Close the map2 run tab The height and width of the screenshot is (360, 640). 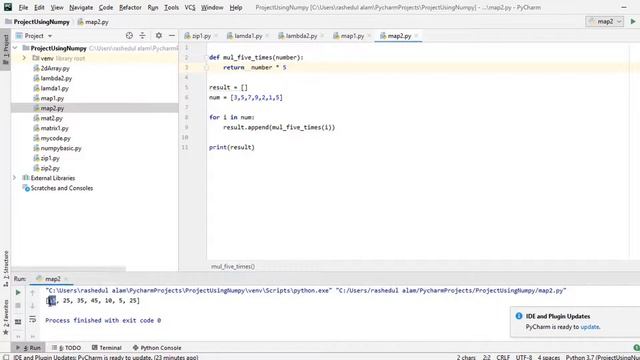pos(66,279)
